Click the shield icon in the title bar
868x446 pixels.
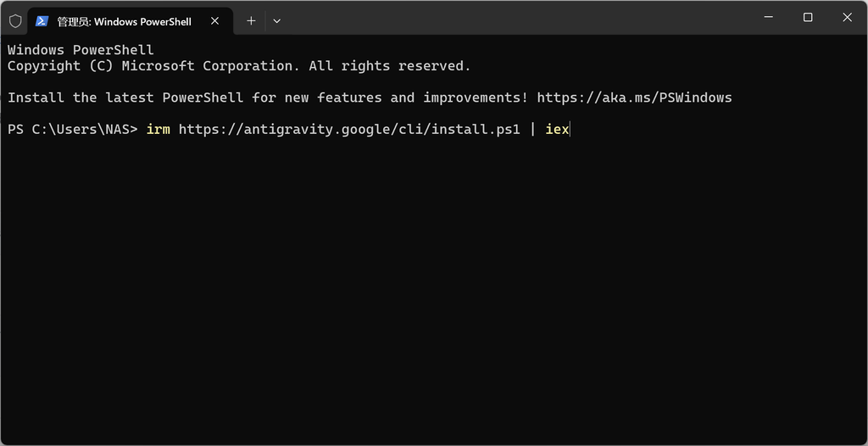coord(15,21)
